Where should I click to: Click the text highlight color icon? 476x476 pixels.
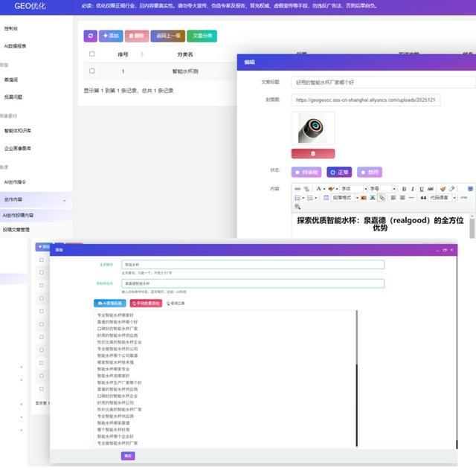331,189
